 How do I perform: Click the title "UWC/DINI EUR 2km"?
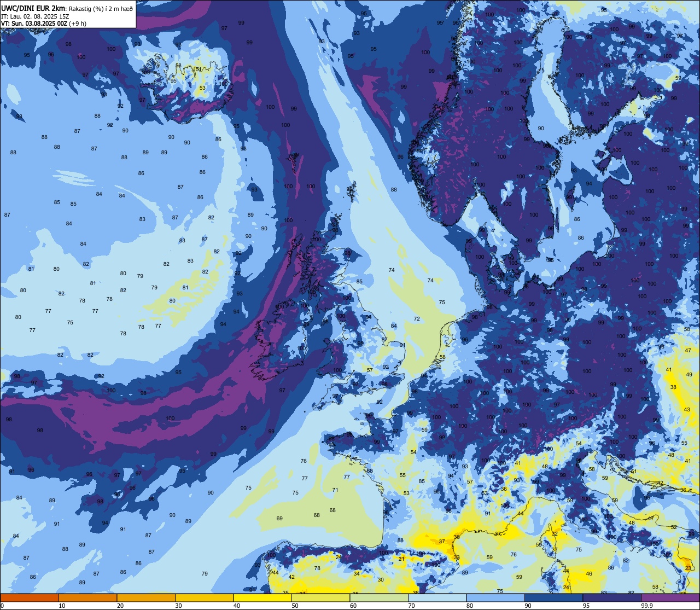pyautogui.click(x=33, y=8)
